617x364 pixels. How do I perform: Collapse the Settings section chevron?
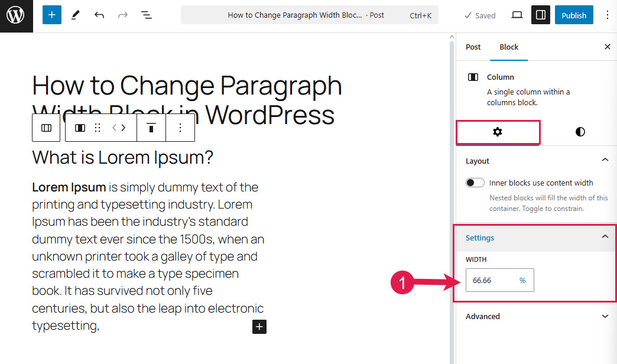click(605, 238)
